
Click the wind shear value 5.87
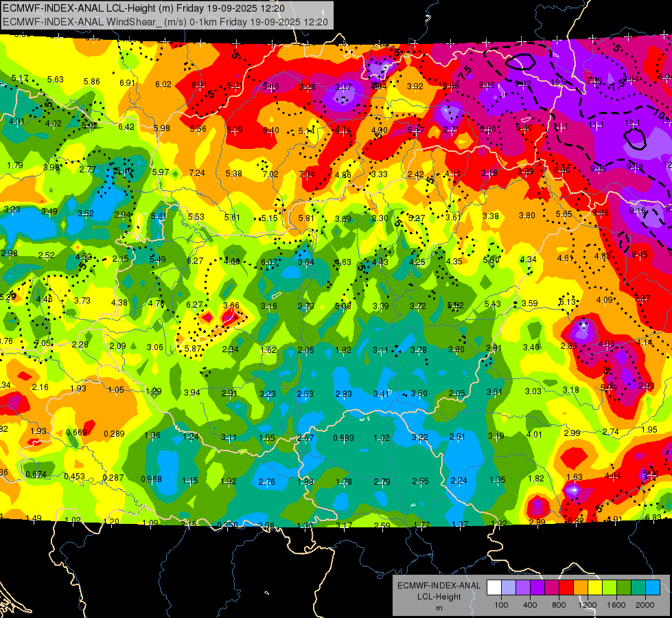(x=193, y=348)
